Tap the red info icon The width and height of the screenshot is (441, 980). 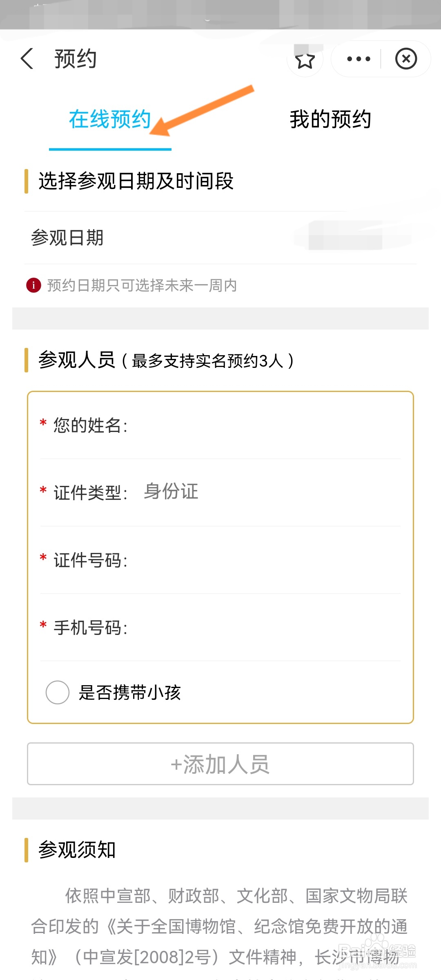[33, 285]
